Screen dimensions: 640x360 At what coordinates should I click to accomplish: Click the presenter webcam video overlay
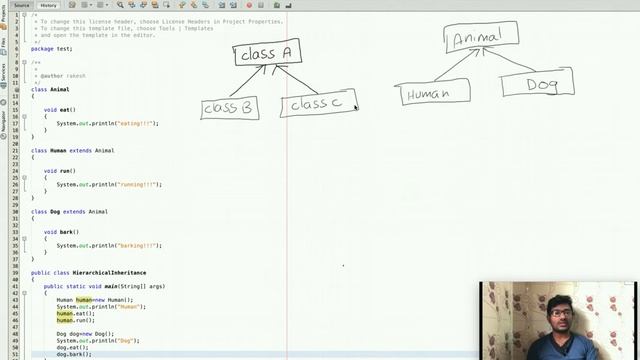(x=558, y=320)
